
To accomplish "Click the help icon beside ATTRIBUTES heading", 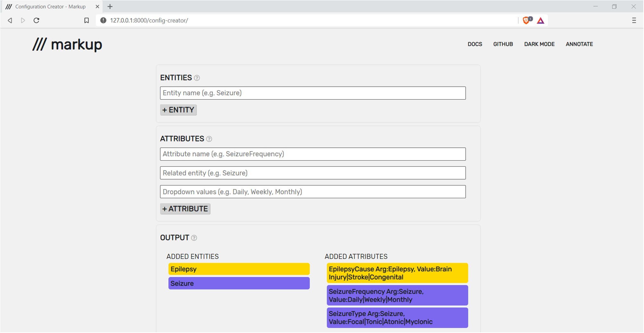I will pos(209,139).
